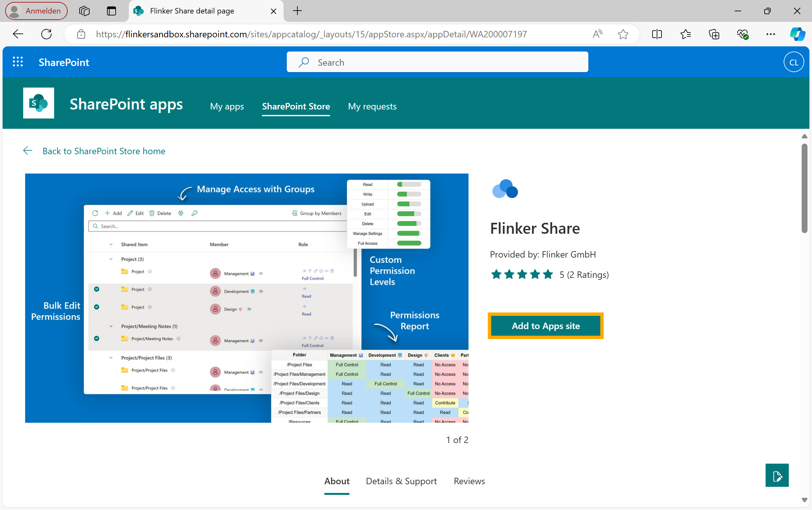Open Collections icon in toolbar
812x510 pixels.
coord(714,34)
